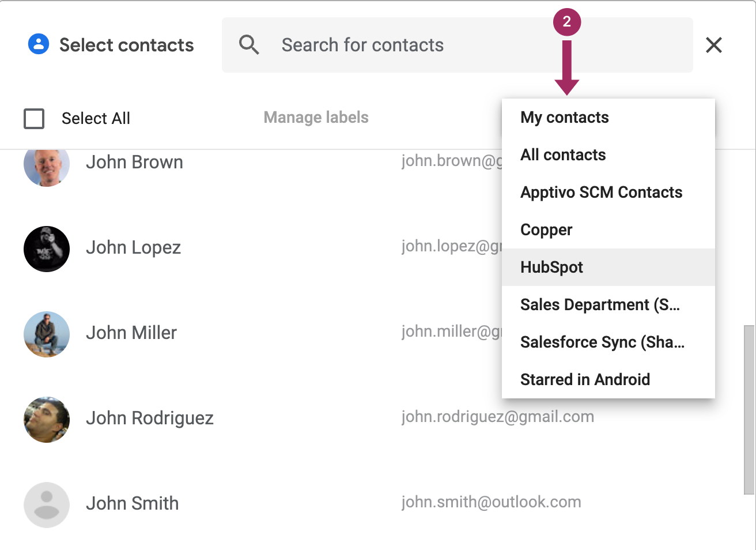Pick Apptivo SCM Contacts label
Image resolution: width=756 pixels, height=550 pixels.
point(601,193)
